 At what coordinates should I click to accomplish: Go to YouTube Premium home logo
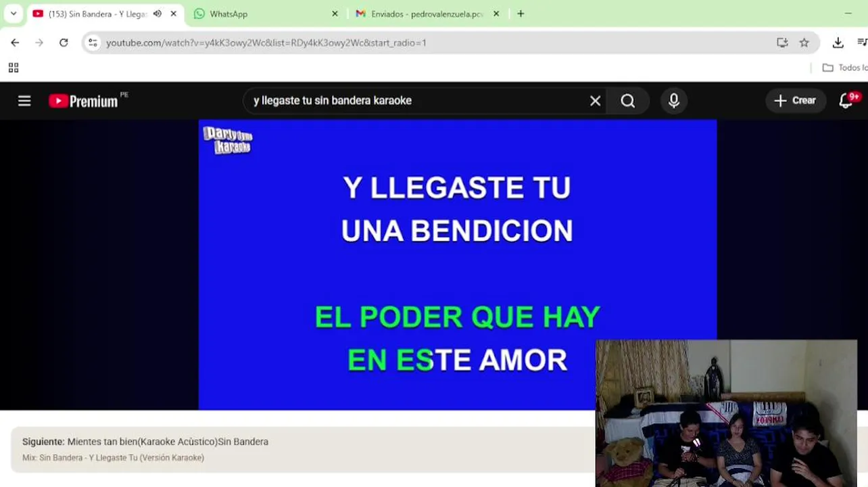click(84, 101)
